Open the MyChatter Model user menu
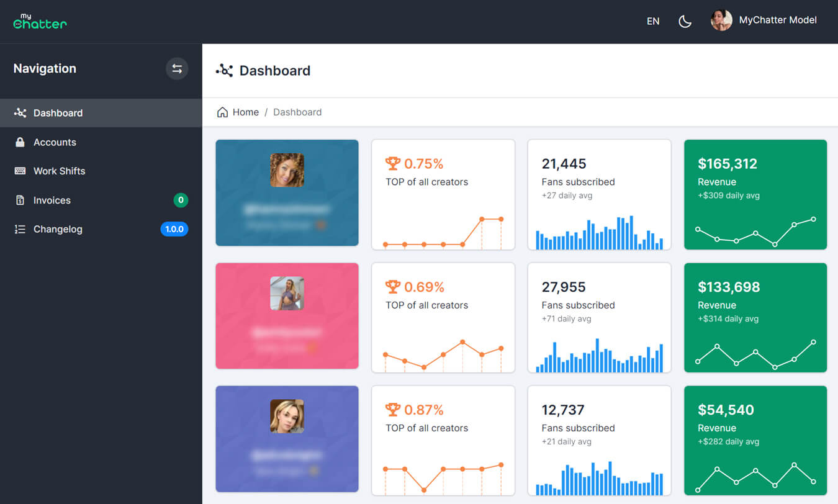Image resolution: width=838 pixels, height=504 pixels. tap(777, 20)
